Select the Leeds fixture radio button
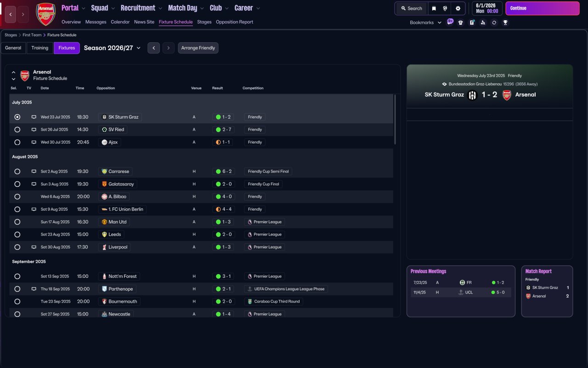This screenshot has height=368, width=588. 17,234
